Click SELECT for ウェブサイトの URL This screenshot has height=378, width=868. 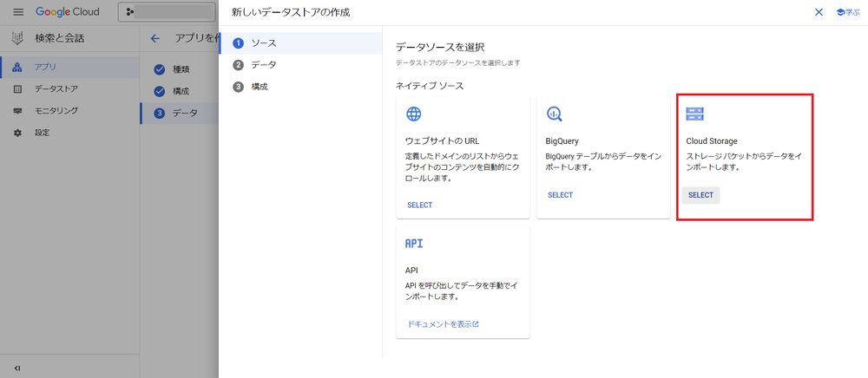(419, 205)
